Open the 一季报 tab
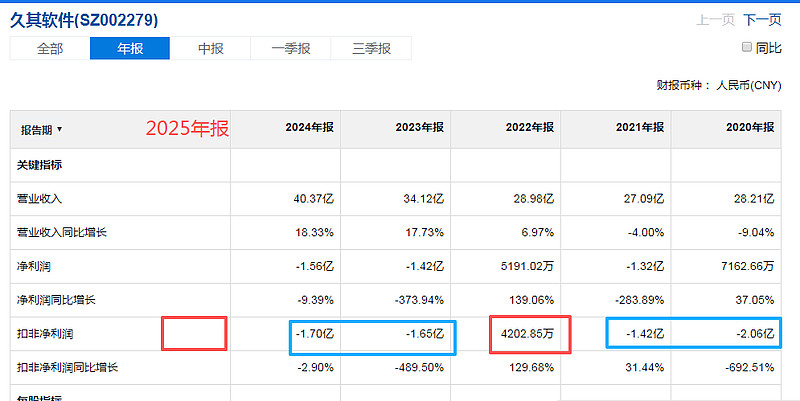 point(291,48)
